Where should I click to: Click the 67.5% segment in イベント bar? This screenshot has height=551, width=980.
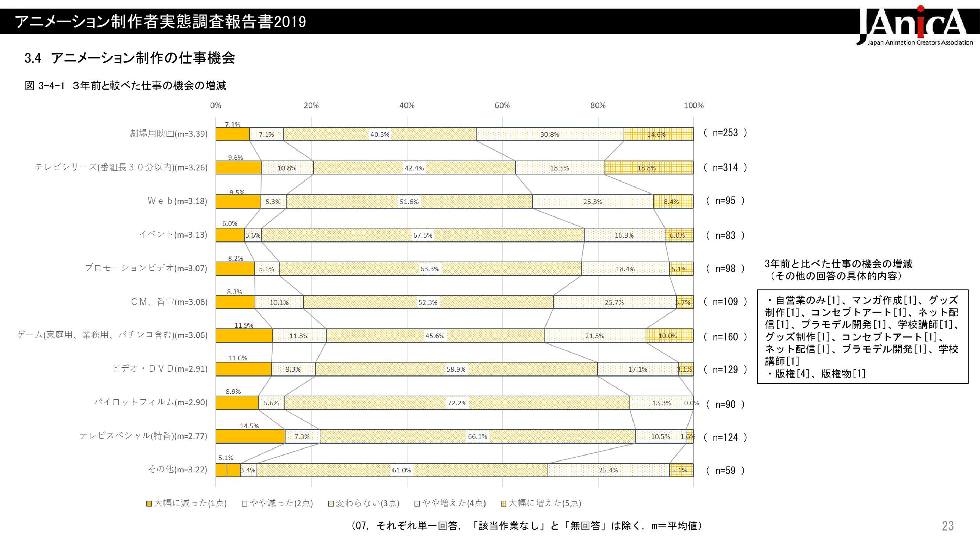423,235
